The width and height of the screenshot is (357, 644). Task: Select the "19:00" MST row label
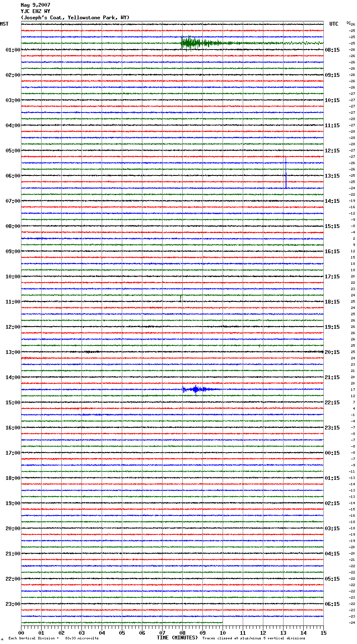coord(13,503)
